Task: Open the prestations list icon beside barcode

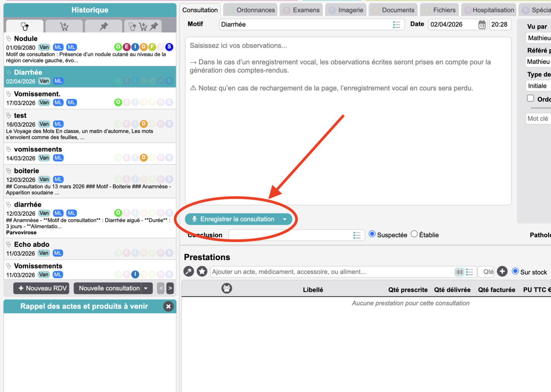Action: click(x=470, y=272)
